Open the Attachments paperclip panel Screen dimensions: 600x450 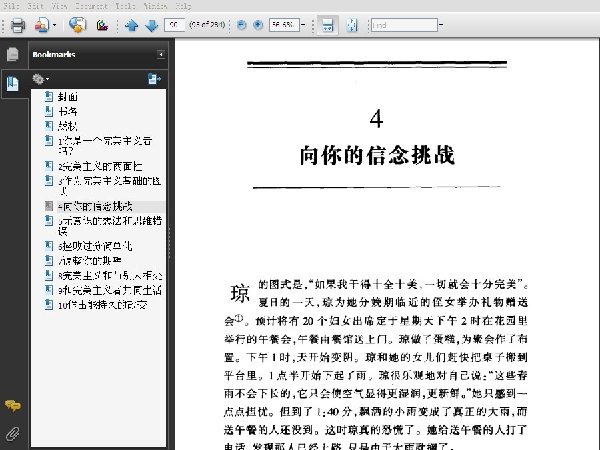pos(12,434)
